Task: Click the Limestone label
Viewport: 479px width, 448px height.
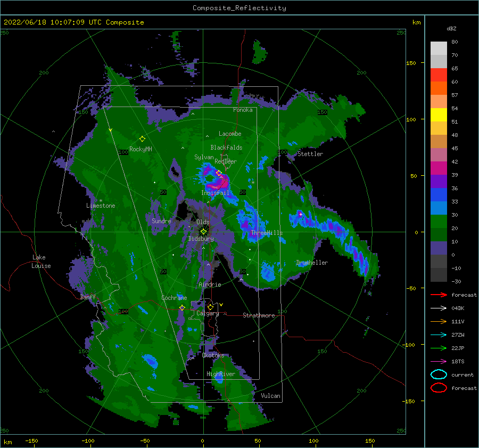Action: [x=101, y=206]
